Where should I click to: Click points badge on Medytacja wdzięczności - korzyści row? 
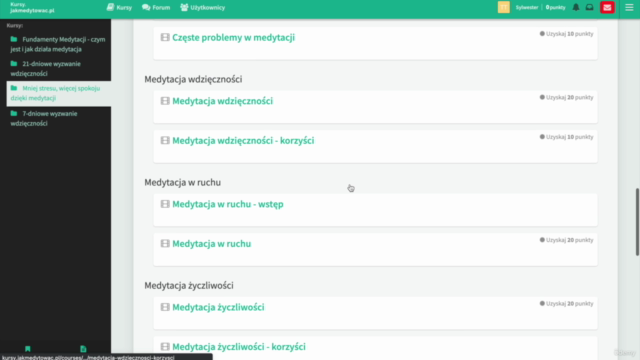pos(566,137)
